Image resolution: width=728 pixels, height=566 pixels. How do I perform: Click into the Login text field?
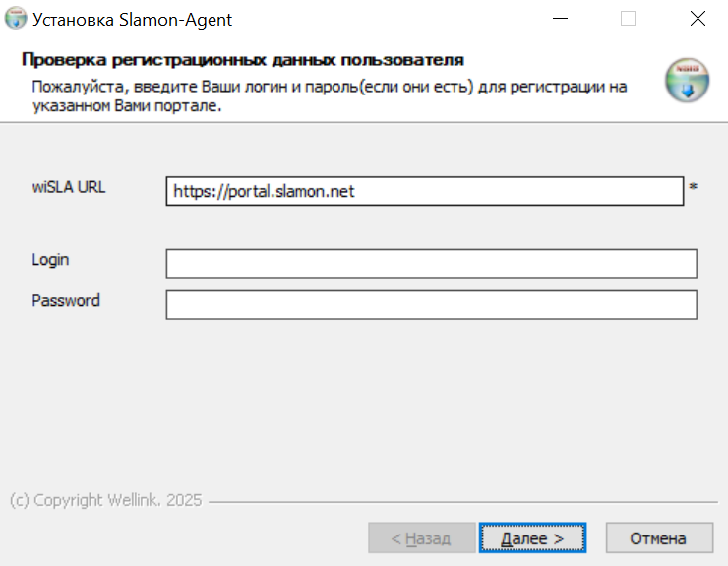431,264
